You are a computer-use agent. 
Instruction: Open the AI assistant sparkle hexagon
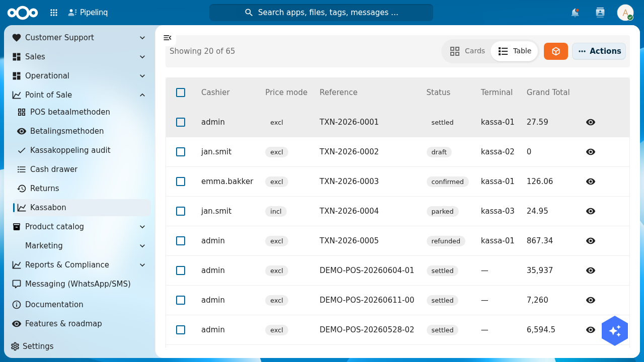pos(615,331)
